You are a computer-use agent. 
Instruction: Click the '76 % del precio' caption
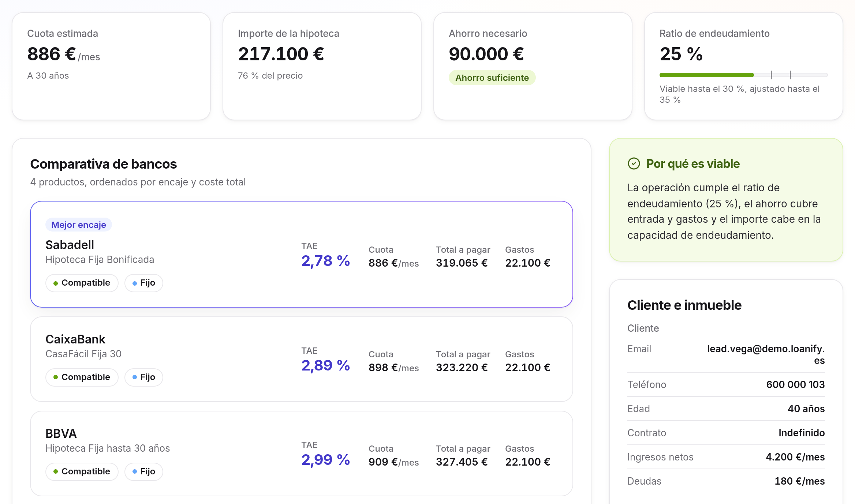coord(270,75)
